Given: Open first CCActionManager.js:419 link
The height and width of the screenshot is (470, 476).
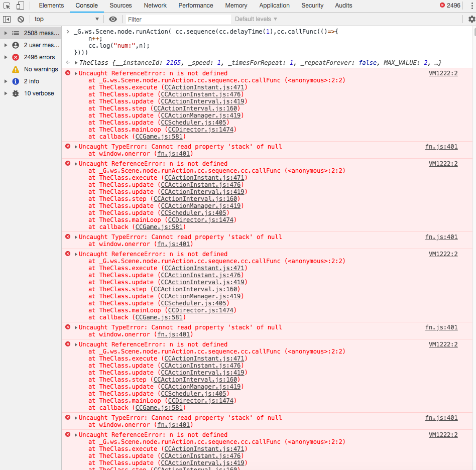Looking at the screenshot, I should pyautogui.click(x=201, y=115).
